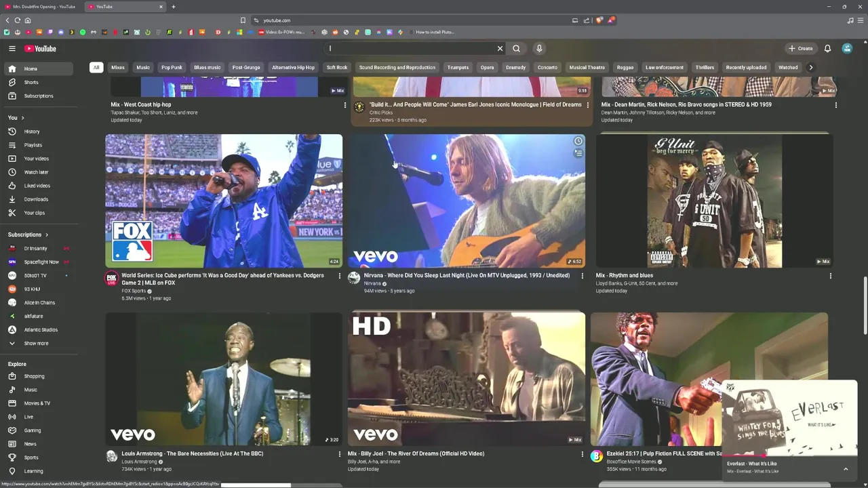The image size is (868, 488).
Task: Open Downloads in the sidebar
Action: coord(38,199)
